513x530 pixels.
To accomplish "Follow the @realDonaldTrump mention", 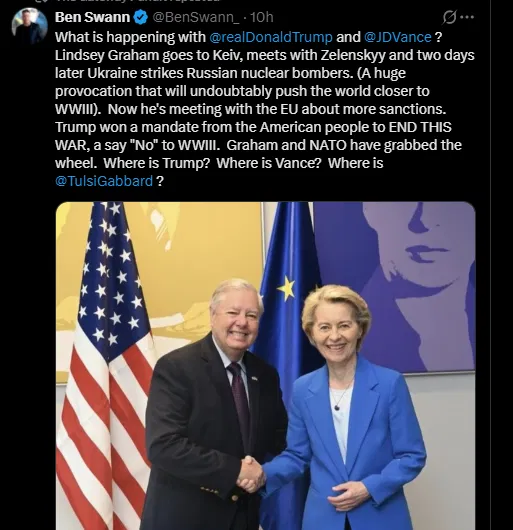I will point(271,37).
